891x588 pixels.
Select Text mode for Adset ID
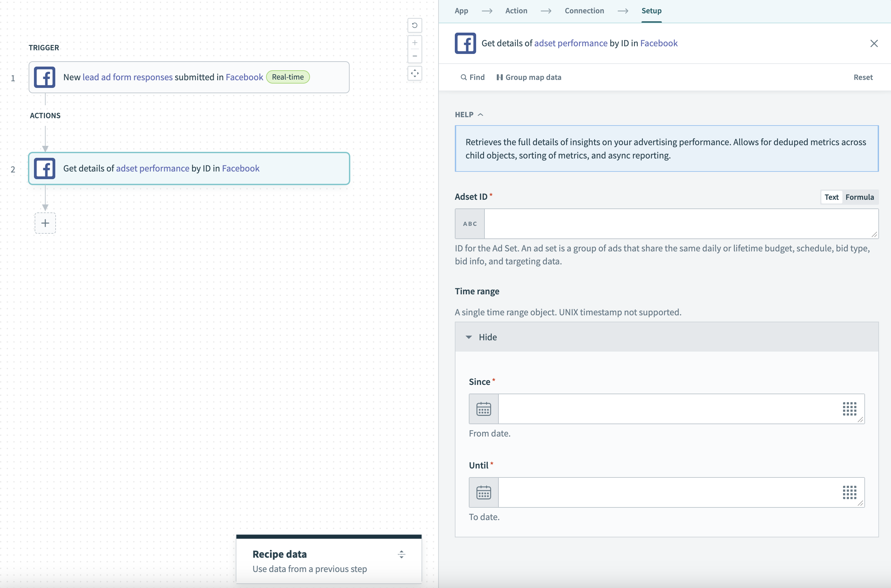click(831, 197)
